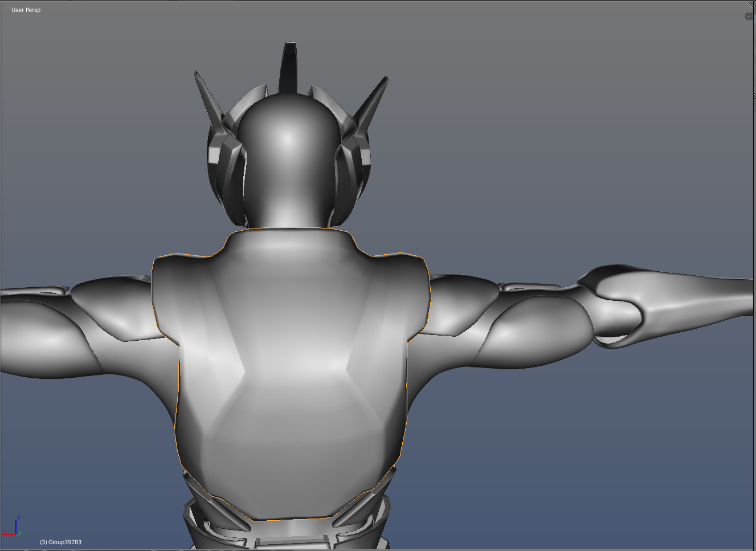Select the rounded helmet dome mesh
This screenshot has height=551, width=756.
click(x=288, y=160)
